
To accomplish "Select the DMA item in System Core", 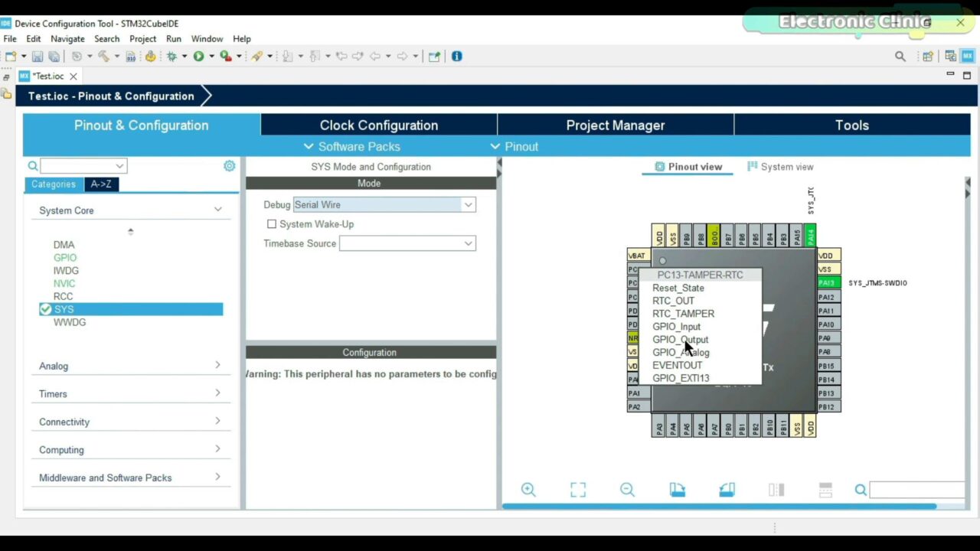I will (64, 245).
